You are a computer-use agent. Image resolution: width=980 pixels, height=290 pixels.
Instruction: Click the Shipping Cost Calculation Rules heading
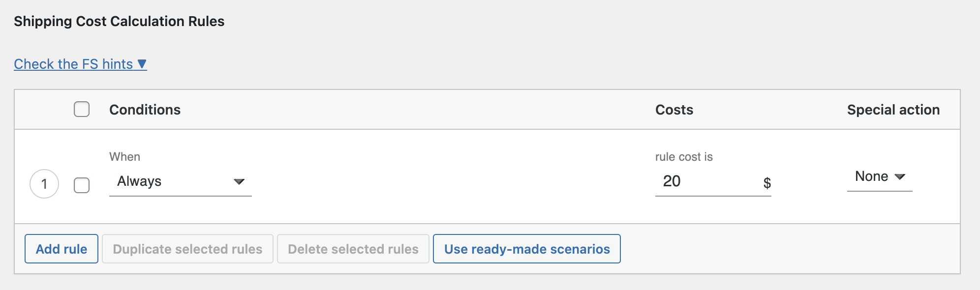(119, 21)
